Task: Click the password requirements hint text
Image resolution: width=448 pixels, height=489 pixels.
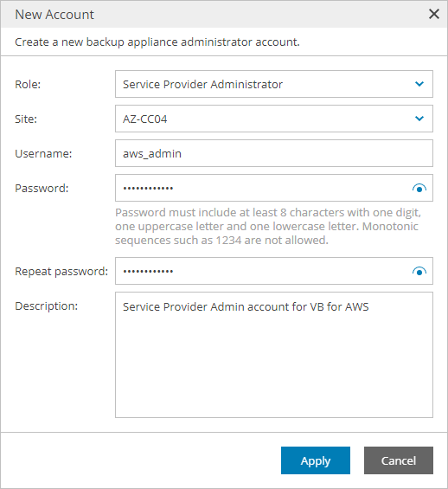Action: pyautogui.click(x=268, y=226)
